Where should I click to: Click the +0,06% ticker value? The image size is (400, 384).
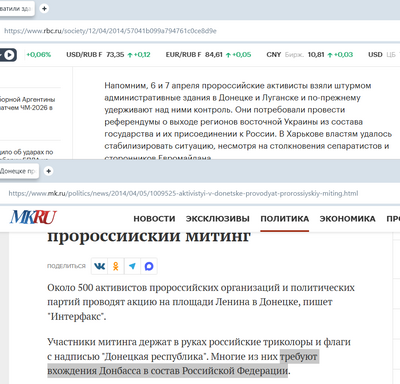(x=39, y=55)
